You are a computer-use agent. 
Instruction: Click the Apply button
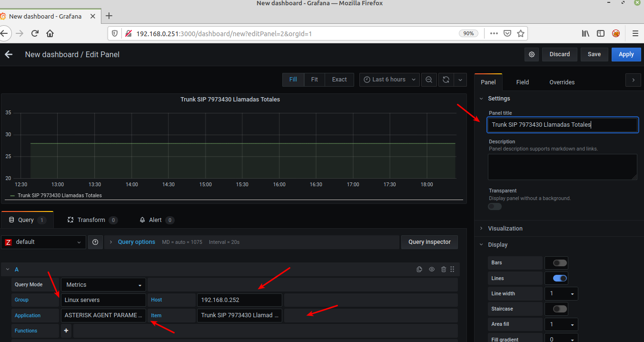626,54
